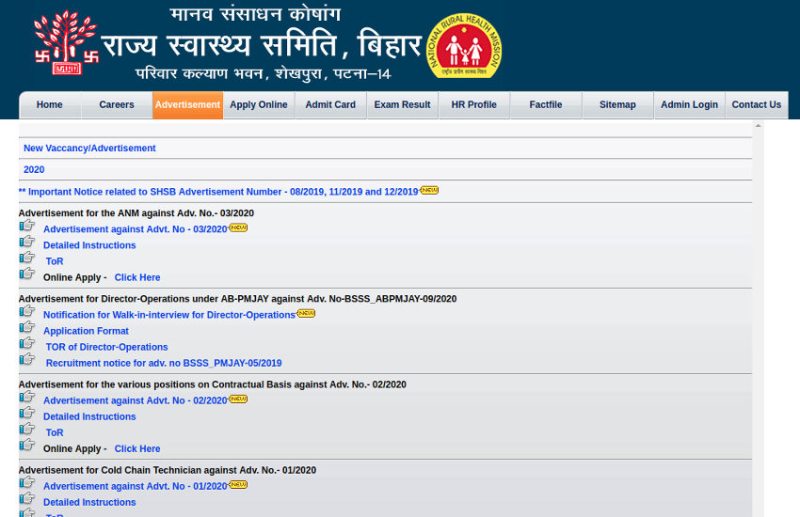Click the Bihar state tree logo
This screenshot has width=800, height=517.
(x=66, y=43)
